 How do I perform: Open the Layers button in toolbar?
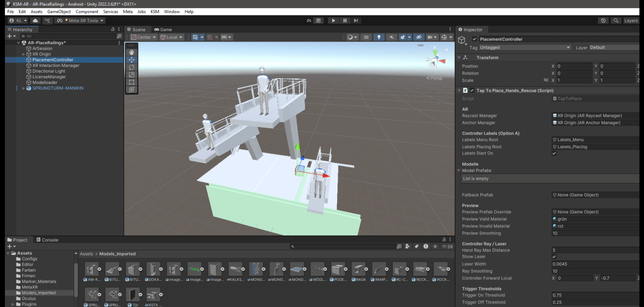(630, 21)
